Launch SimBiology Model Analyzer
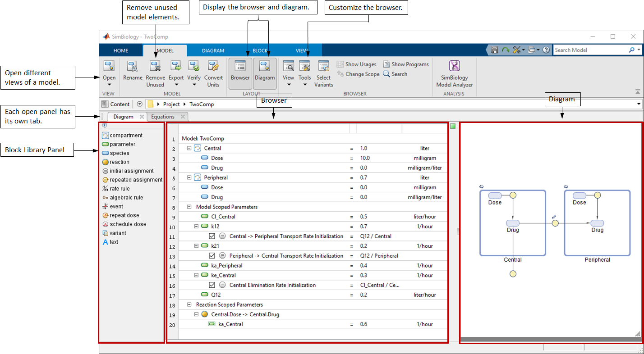The height and width of the screenshot is (354, 644). point(454,73)
